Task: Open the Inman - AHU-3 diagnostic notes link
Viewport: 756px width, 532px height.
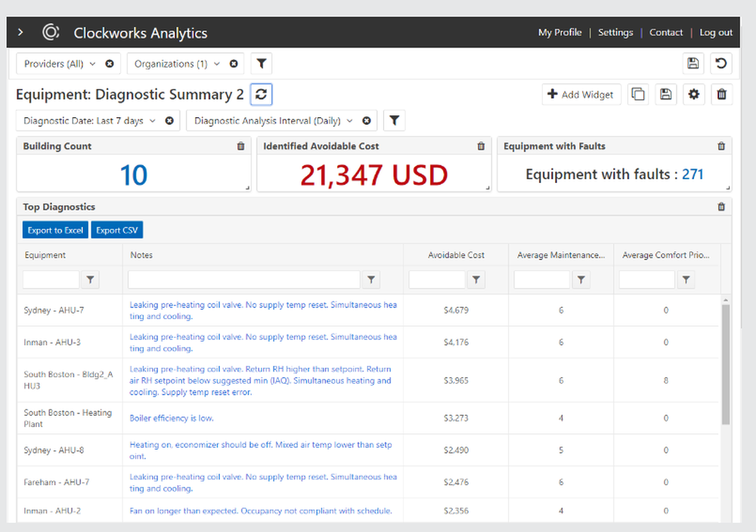Action: pyautogui.click(x=263, y=342)
